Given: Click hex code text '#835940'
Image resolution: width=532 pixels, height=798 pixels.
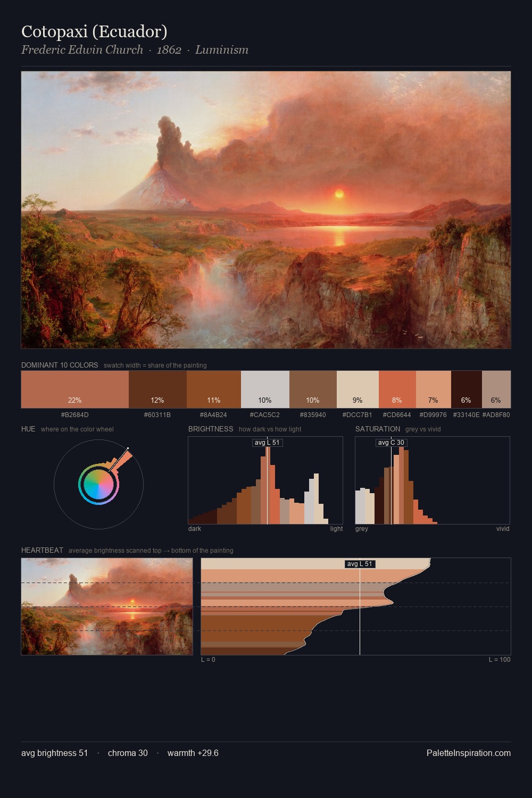Looking at the screenshot, I should [x=313, y=415].
